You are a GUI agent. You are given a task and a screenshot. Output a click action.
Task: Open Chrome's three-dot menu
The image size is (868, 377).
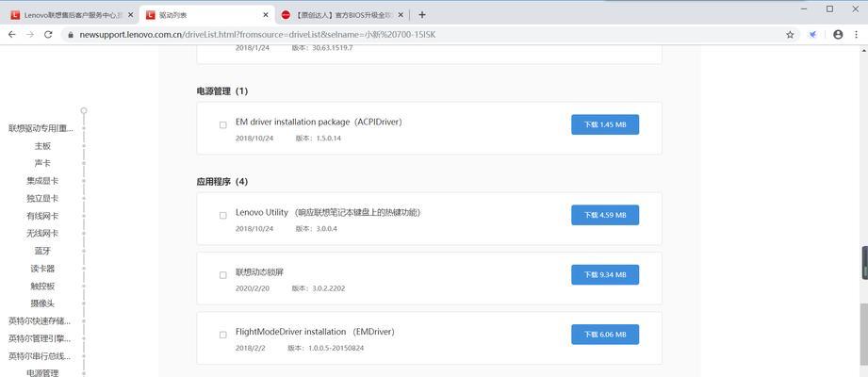[857, 34]
